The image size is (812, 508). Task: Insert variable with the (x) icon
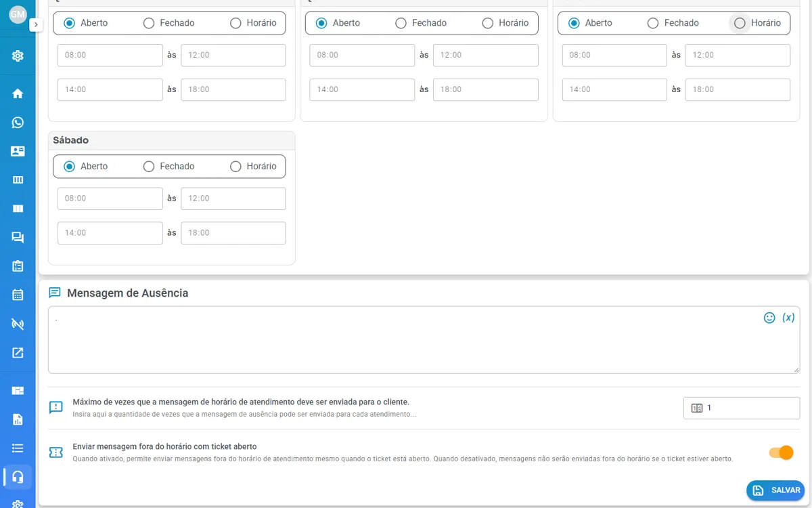tap(788, 318)
